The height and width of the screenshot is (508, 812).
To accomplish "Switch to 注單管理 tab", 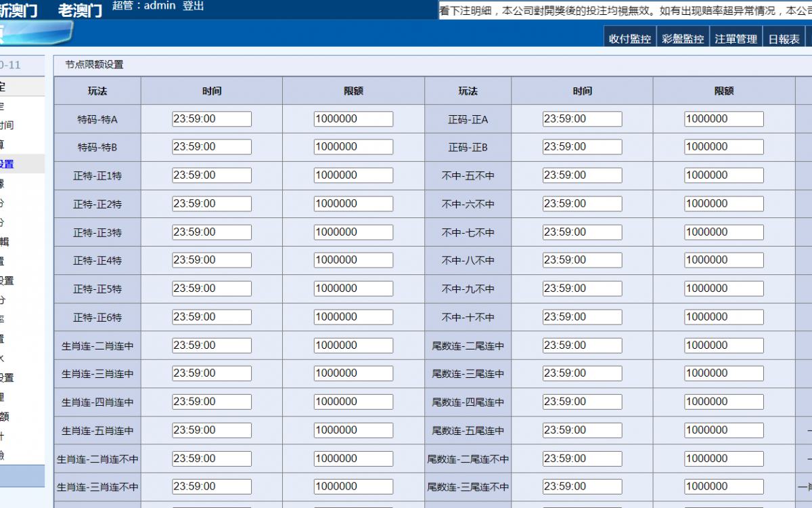I will point(736,39).
